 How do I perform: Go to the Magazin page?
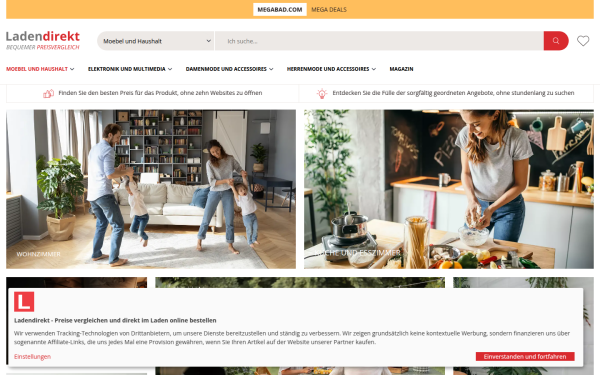coord(401,69)
